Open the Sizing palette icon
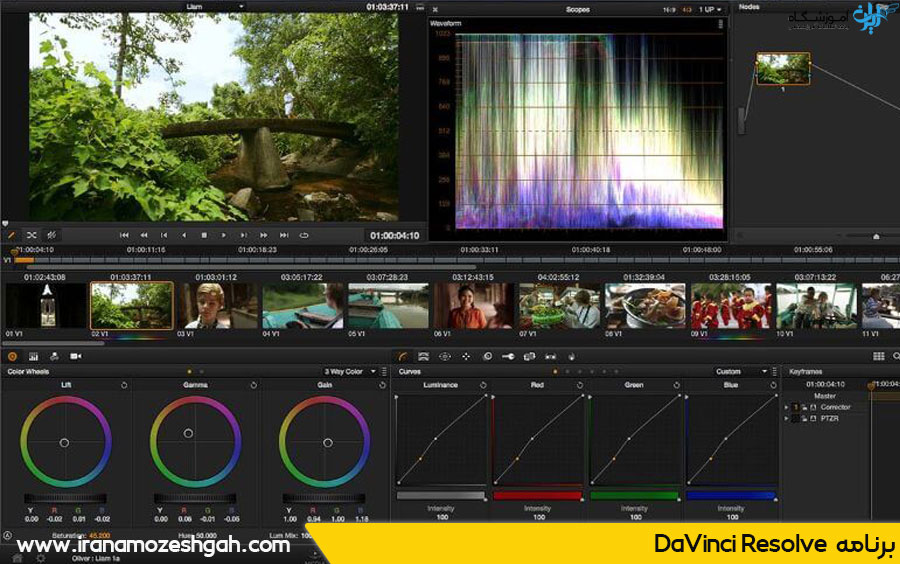 pos(529,356)
